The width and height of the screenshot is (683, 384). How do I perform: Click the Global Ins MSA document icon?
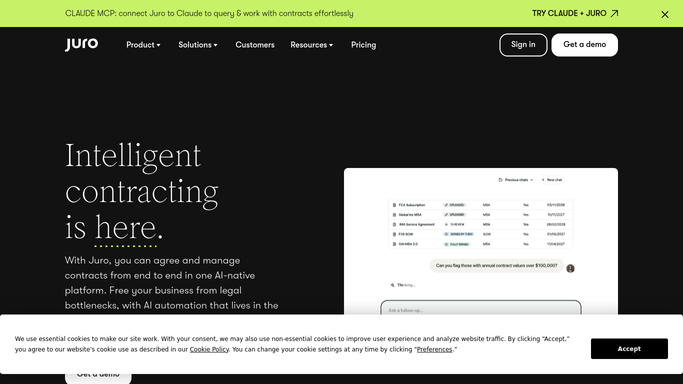(x=394, y=215)
